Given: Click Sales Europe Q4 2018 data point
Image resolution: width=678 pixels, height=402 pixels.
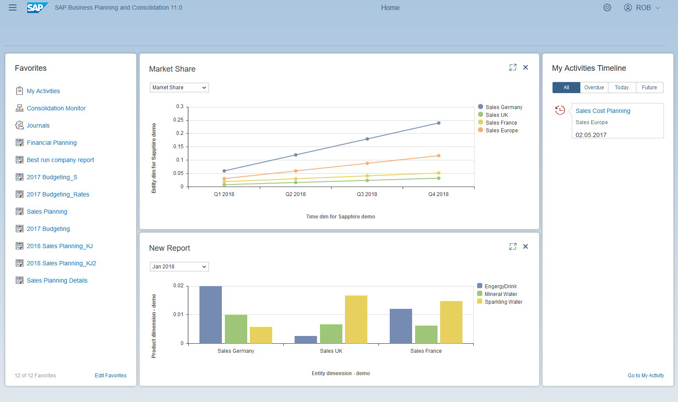Looking at the screenshot, I should tap(438, 156).
